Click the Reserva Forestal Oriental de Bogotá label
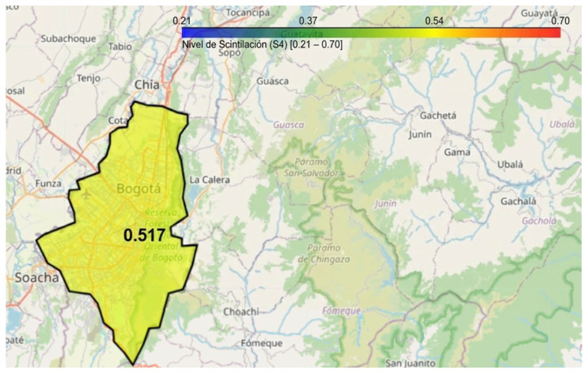 tap(161, 235)
